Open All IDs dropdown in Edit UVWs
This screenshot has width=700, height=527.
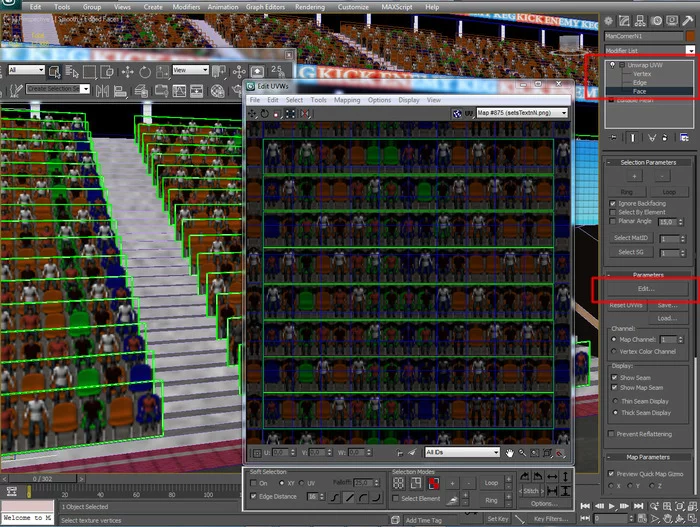click(462, 452)
